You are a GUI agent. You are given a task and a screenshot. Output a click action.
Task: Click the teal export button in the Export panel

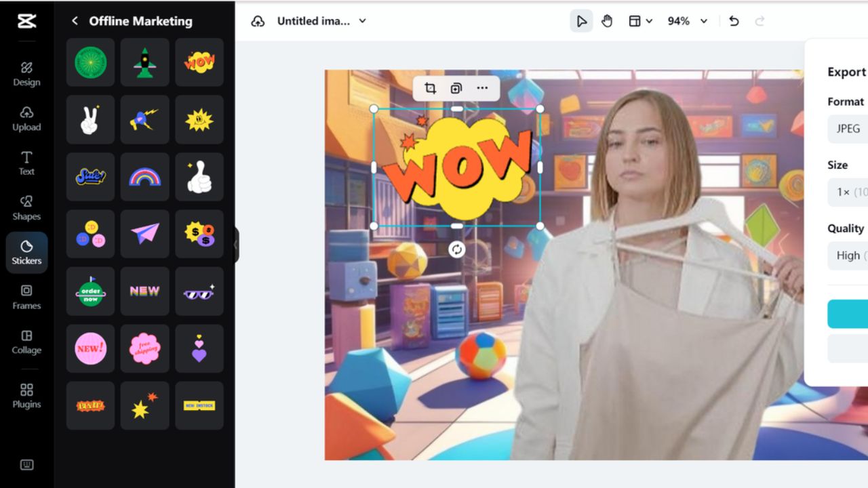(849, 313)
